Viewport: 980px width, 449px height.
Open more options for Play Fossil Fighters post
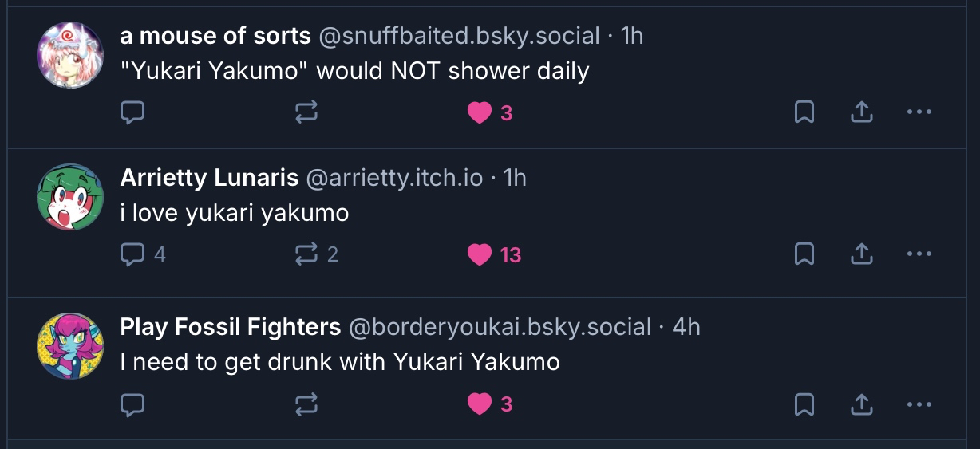tap(919, 404)
